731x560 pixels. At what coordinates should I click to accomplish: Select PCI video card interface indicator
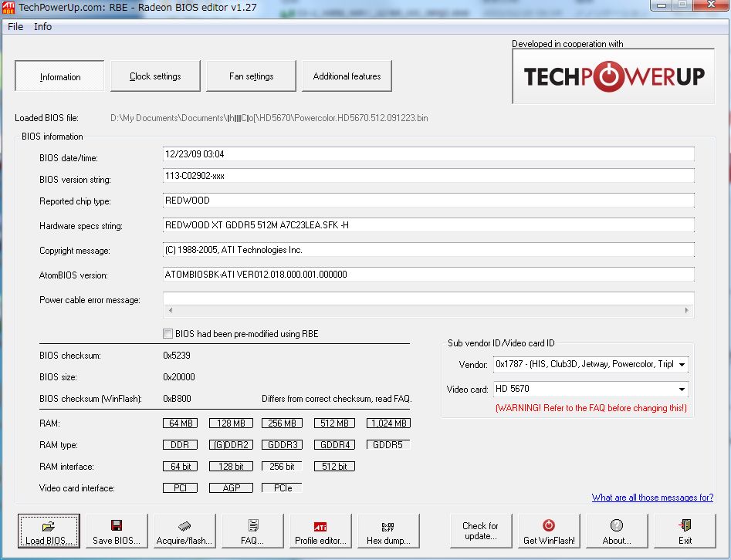tap(180, 487)
